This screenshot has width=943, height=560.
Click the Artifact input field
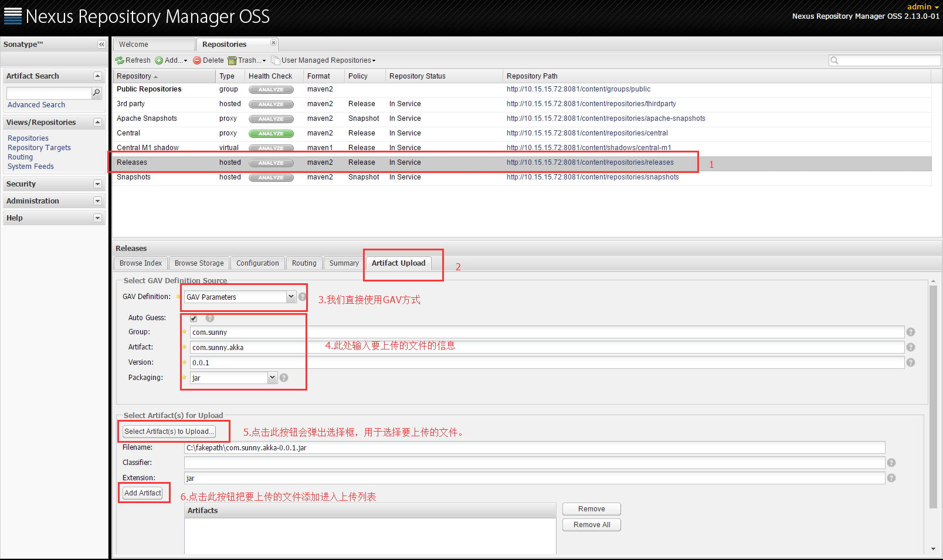tap(547, 347)
